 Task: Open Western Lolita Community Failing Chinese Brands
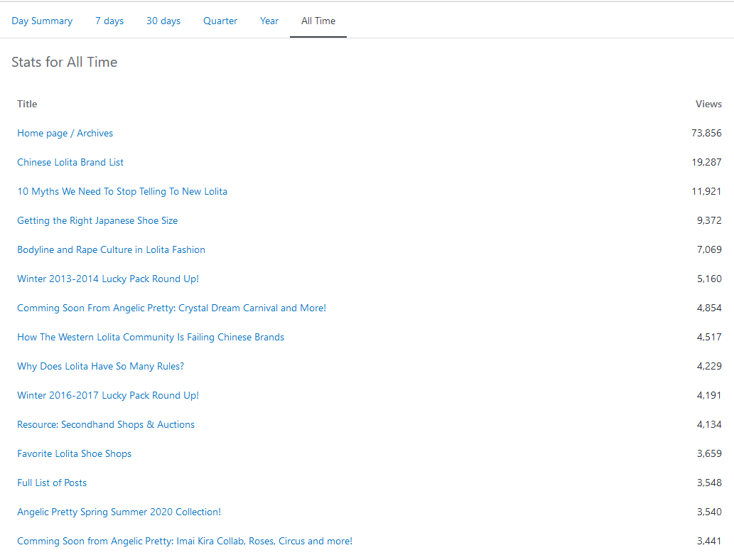coord(151,337)
